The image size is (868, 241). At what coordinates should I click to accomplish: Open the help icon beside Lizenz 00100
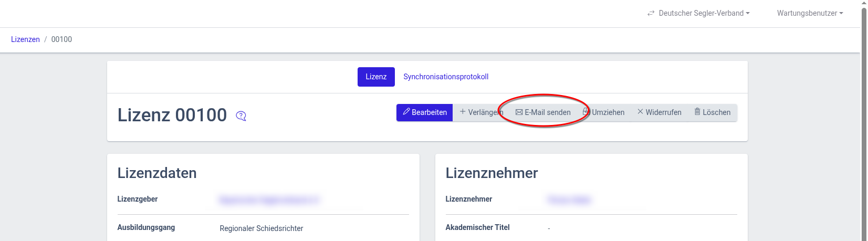click(241, 116)
